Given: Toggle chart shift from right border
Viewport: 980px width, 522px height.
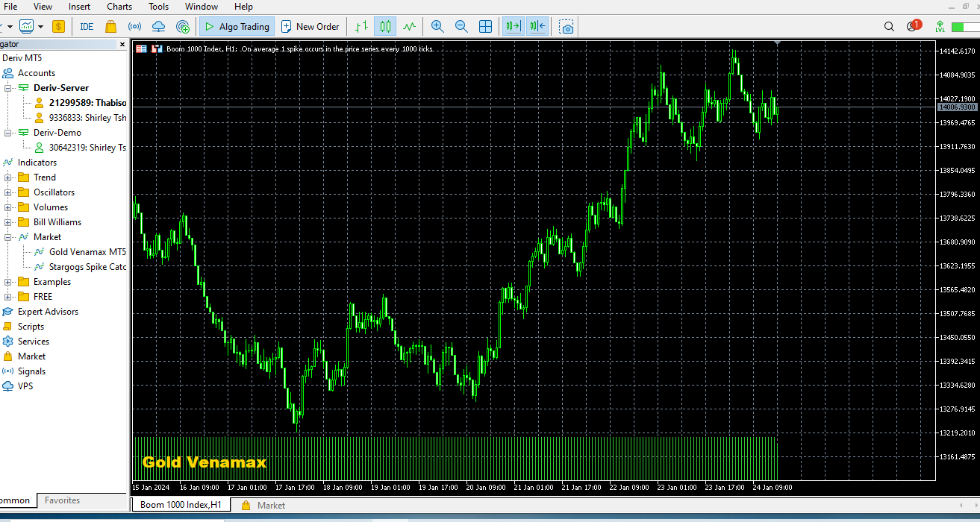Looking at the screenshot, I should [537, 26].
